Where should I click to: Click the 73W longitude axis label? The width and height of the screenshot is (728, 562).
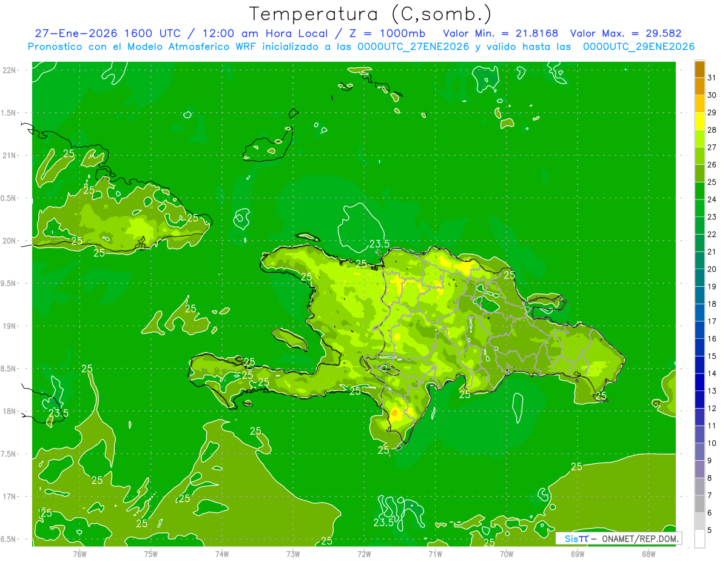point(293,554)
